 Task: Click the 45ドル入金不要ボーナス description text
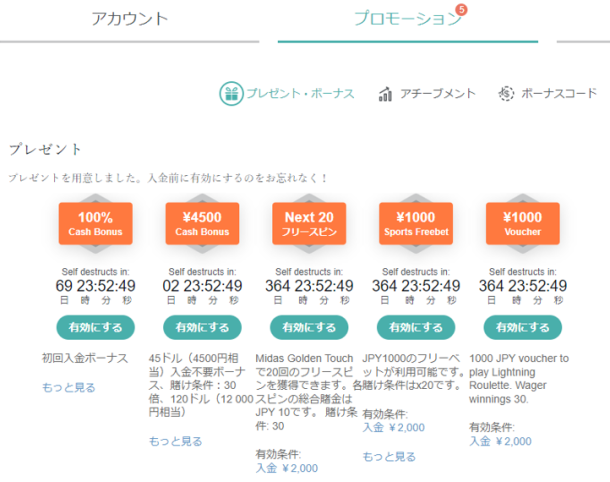point(201,385)
